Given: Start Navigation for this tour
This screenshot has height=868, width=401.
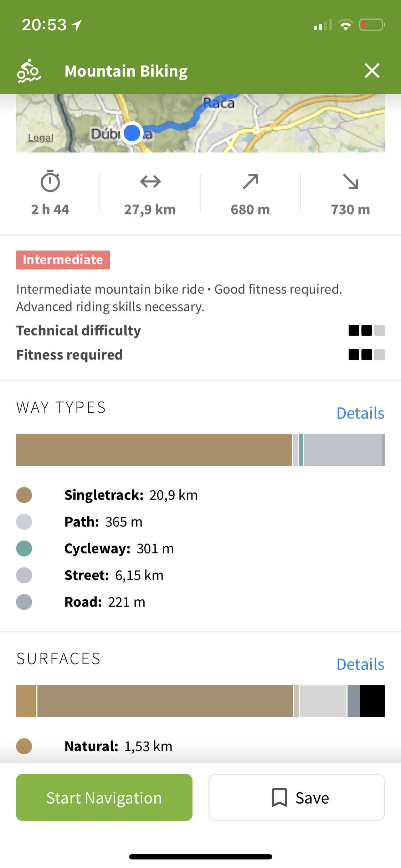Looking at the screenshot, I should pos(104,797).
